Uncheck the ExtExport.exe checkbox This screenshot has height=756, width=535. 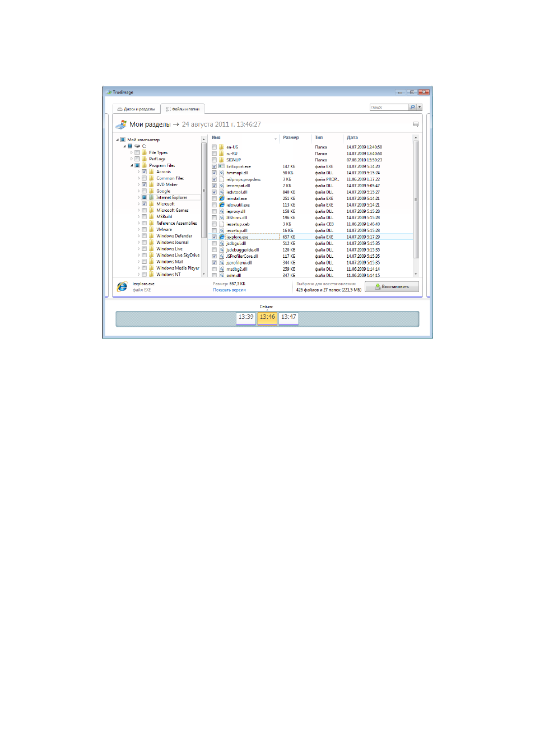click(214, 166)
